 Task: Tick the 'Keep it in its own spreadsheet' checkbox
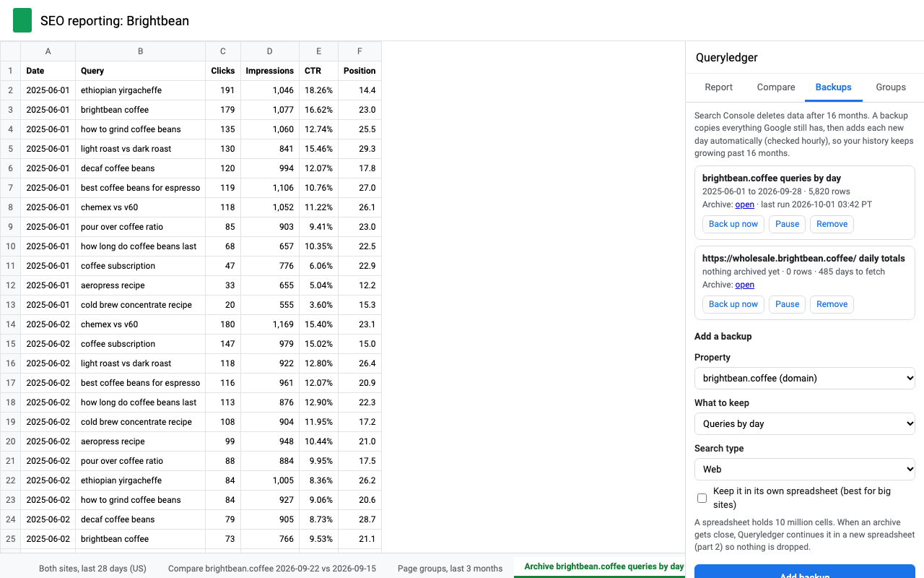(x=702, y=498)
